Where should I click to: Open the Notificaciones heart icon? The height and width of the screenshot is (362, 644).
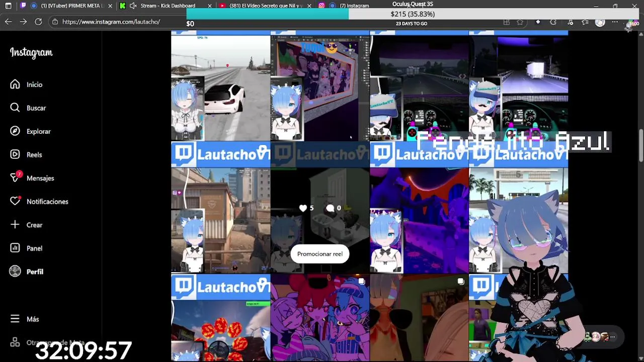[15, 201]
